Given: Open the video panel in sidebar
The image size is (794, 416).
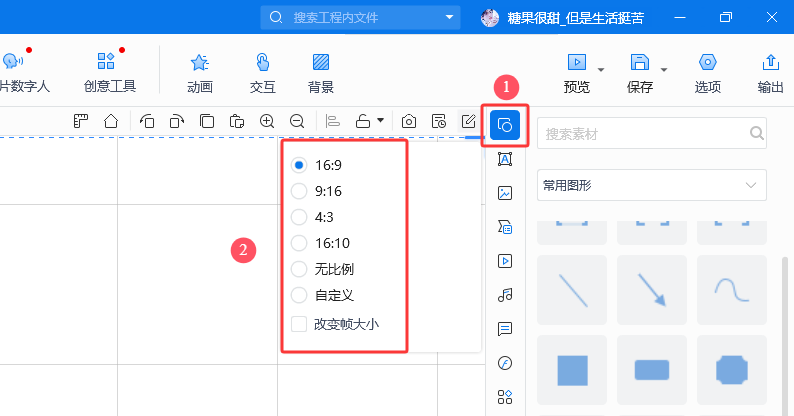Looking at the screenshot, I should [505, 261].
